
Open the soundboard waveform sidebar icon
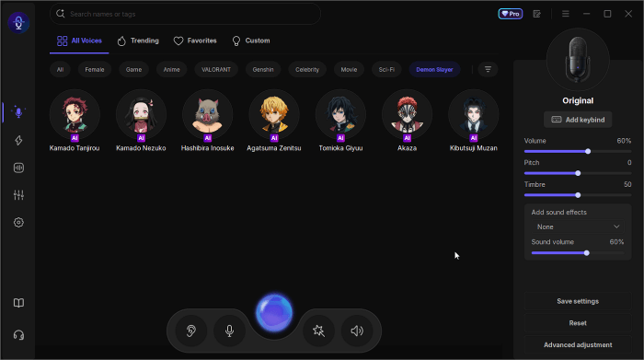[18, 168]
